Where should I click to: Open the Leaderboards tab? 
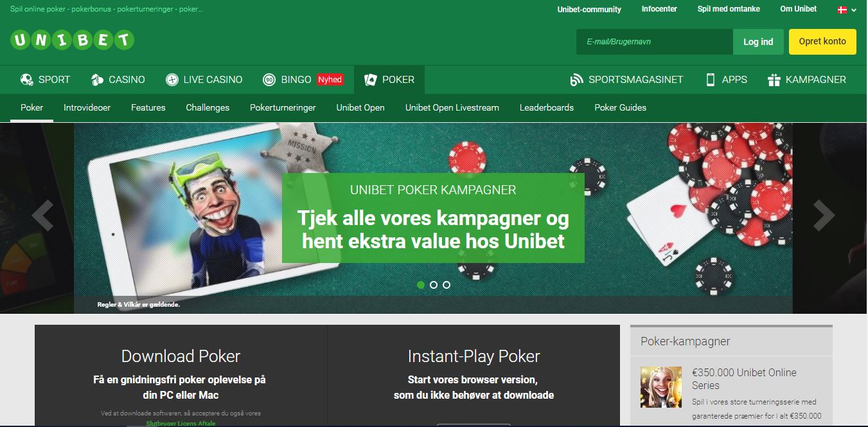point(547,107)
